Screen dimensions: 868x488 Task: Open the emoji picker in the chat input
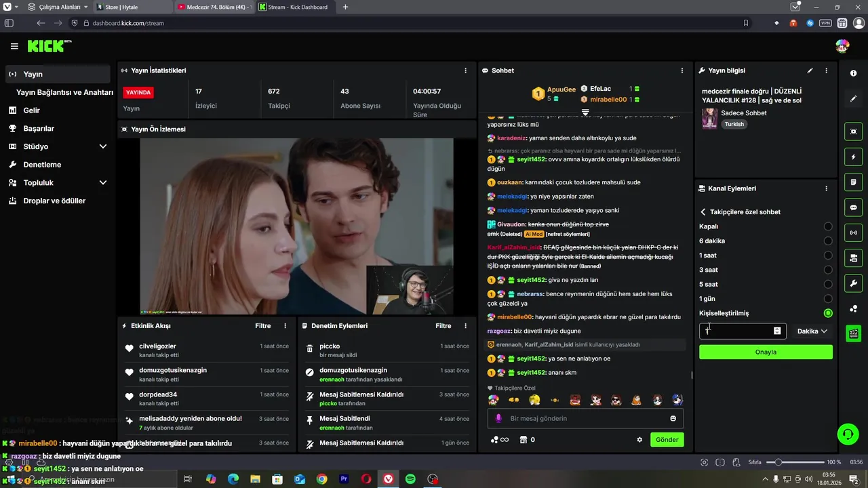point(673,418)
